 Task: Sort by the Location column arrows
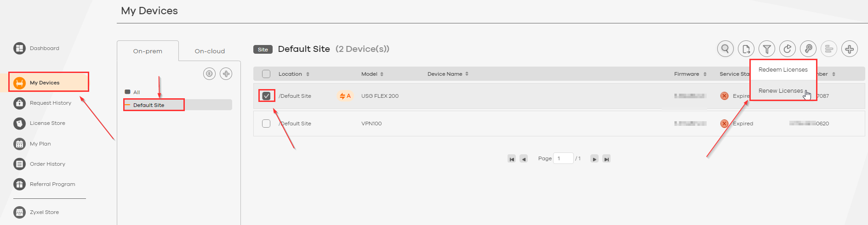(x=308, y=74)
